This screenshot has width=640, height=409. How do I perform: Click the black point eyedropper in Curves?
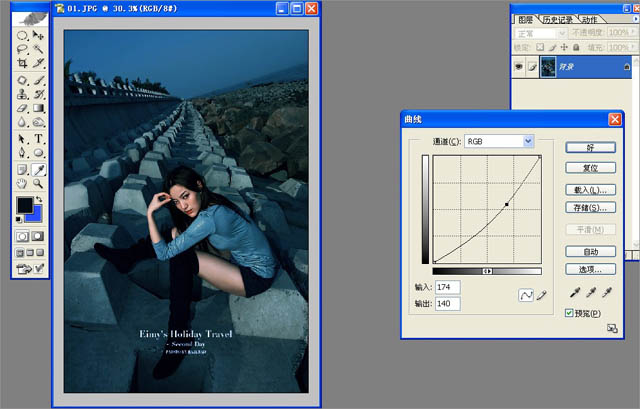click(x=573, y=293)
